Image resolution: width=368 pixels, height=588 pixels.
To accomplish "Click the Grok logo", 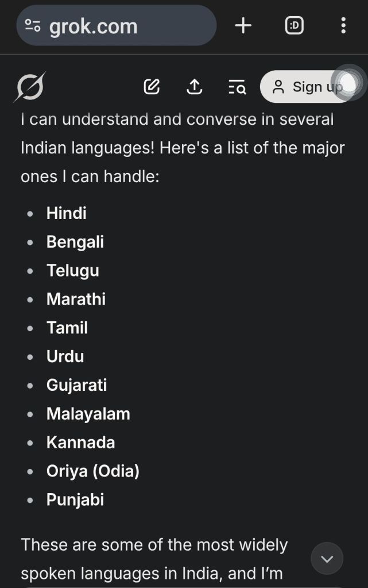I will click(x=30, y=88).
